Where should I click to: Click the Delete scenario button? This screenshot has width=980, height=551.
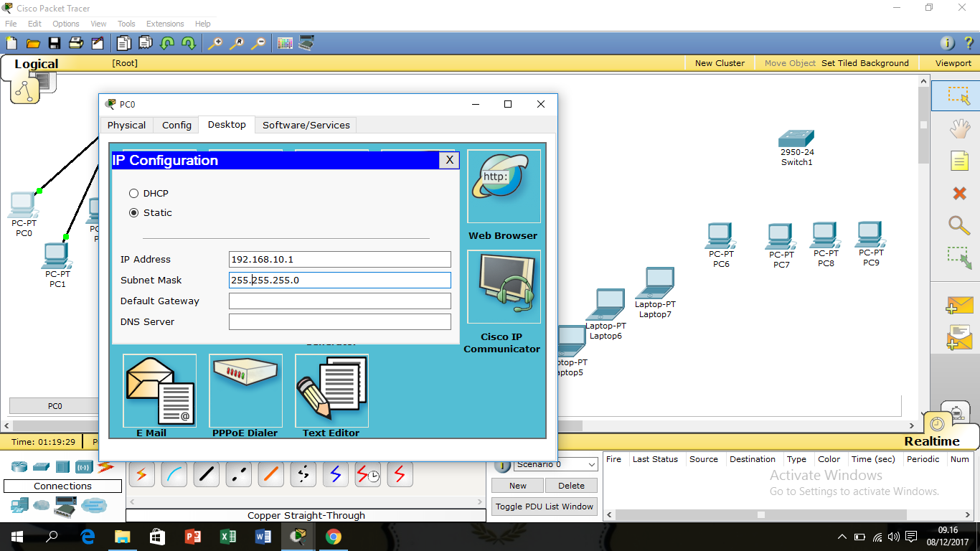tap(571, 486)
